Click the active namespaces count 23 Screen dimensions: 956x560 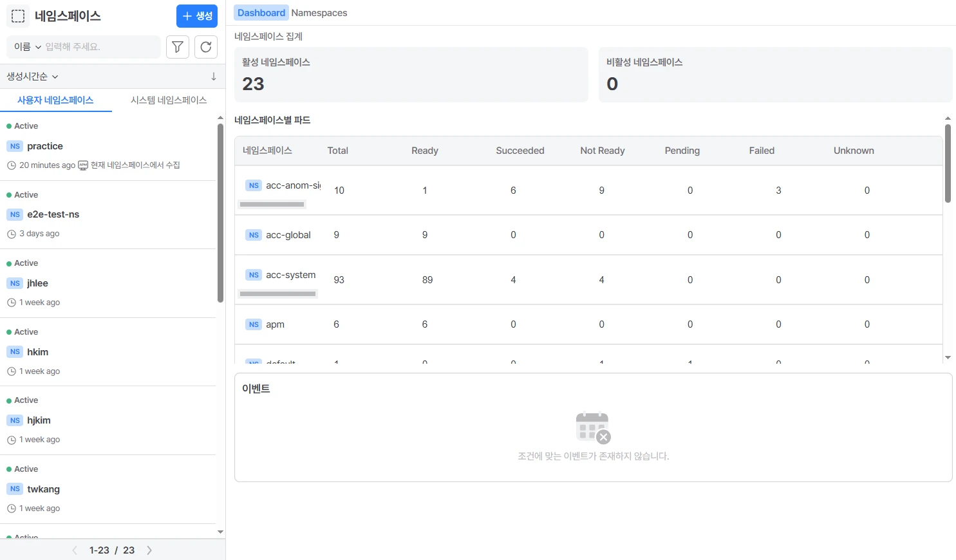[x=253, y=84]
